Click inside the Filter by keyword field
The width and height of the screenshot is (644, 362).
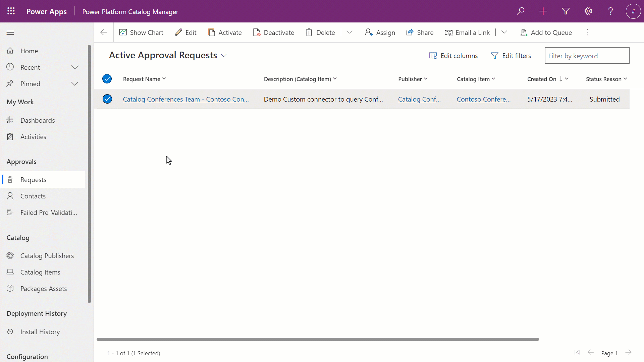click(587, 55)
